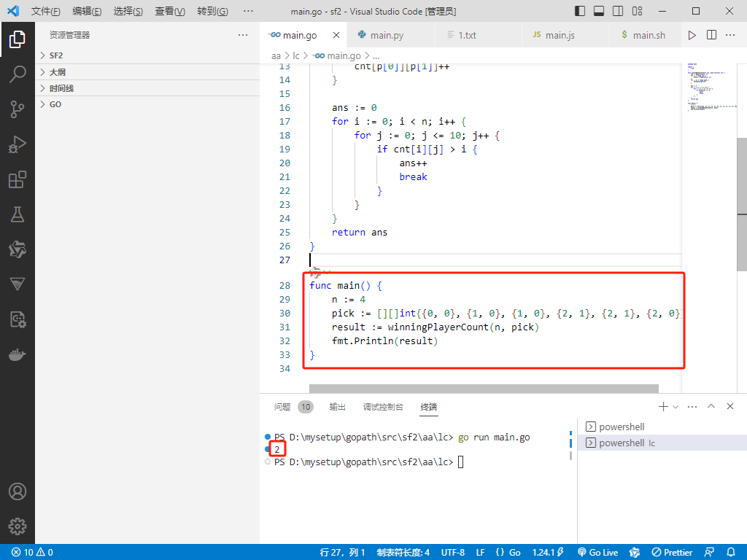The image size is (747, 560).
Task: Split the editor to the right
Action: pyautogui.click(x=711, y=35)
